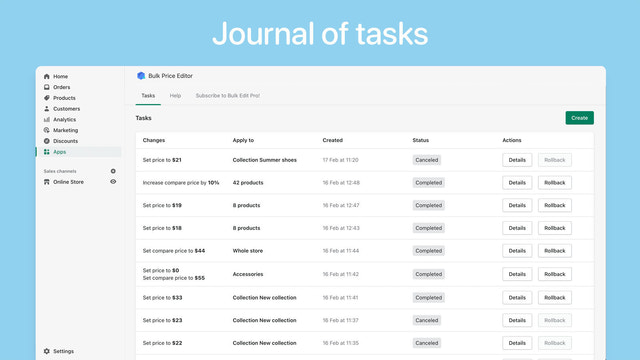
Task: Open Products in the sidebar
Action: (64, 98)
